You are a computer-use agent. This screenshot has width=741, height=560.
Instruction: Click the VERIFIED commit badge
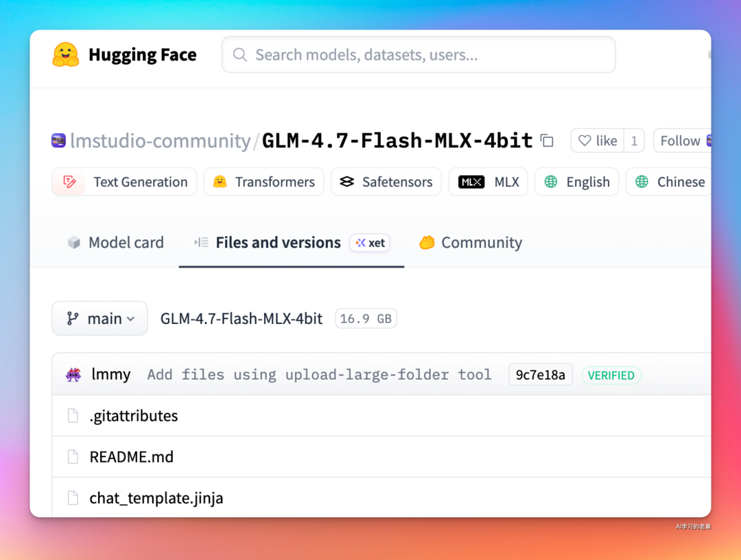(611, 375)
